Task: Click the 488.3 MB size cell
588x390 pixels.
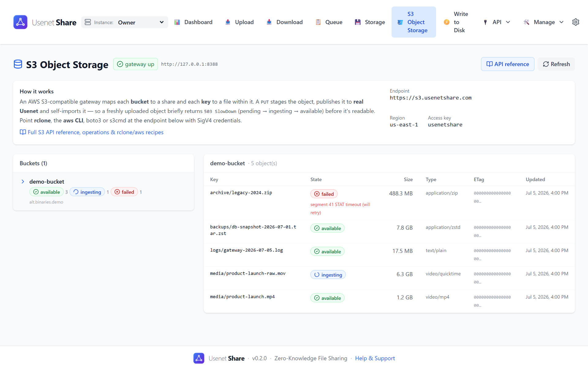Action: pos(401,193)
